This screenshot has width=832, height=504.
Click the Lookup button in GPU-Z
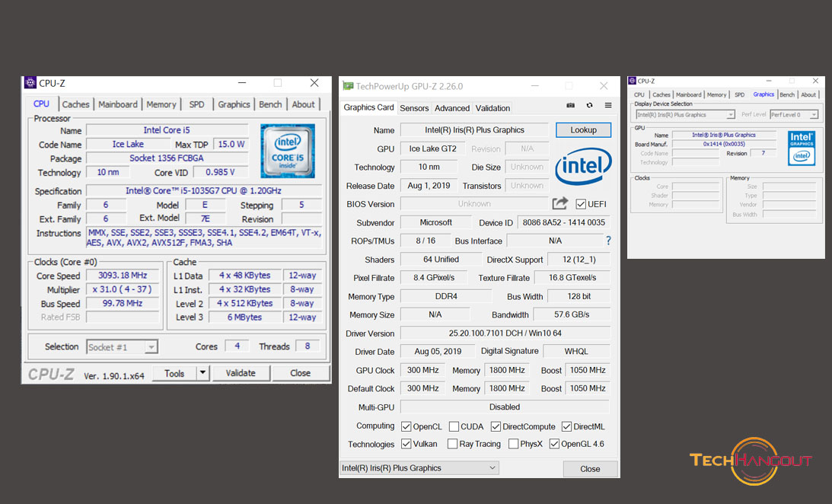pos(584,130)
